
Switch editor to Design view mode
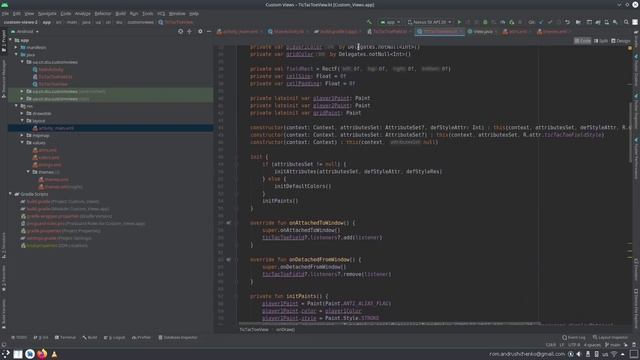pyautogui.click(x=621, y=41)
